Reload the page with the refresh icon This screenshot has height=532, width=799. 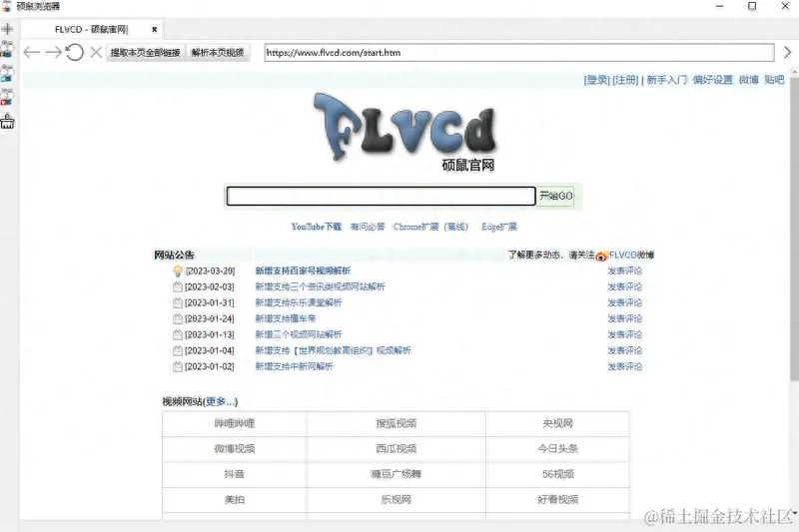point(74,52)
